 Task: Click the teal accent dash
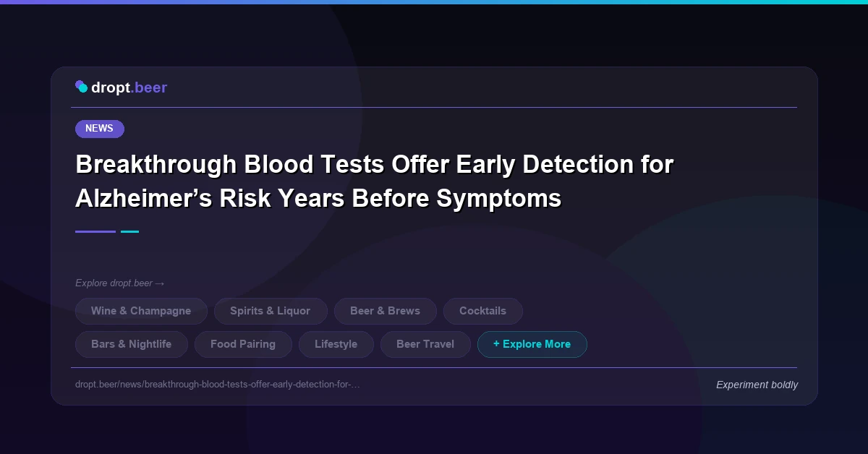[x=130, y=231]
